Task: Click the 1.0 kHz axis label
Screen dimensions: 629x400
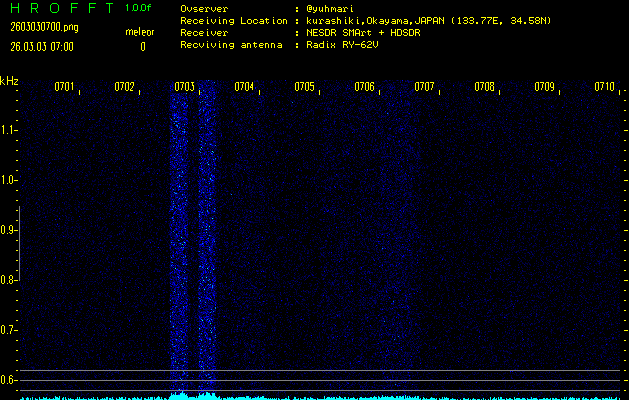Action: (7, 180)
